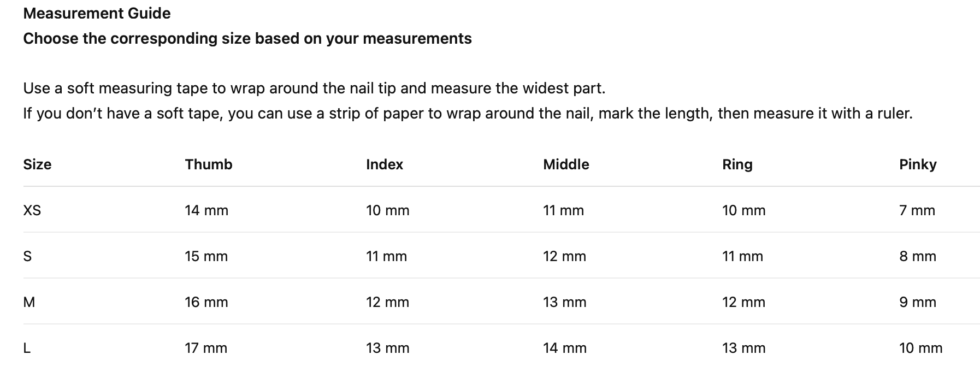The image size is (980, 390).
Task: Select the XS size row label
Action: [x=32, y=210]
